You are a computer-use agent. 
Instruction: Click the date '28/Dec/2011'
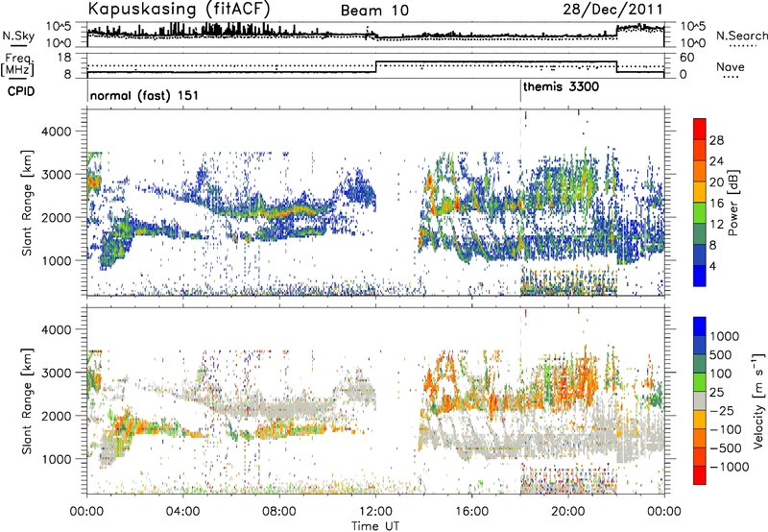612,10
